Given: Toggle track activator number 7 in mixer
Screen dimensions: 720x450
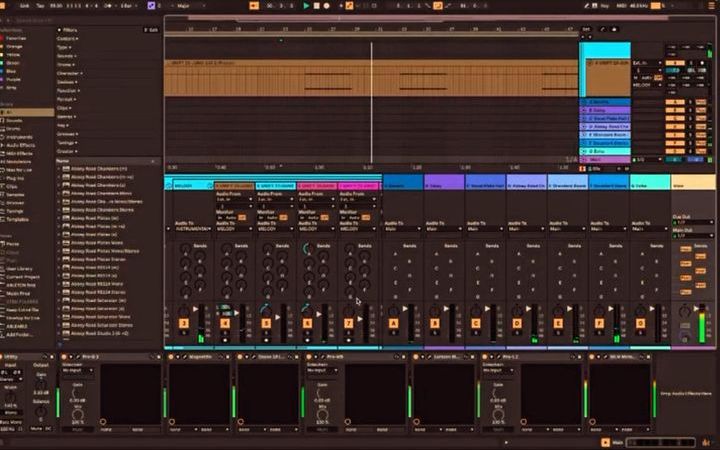Looking at the screenshot, I should (349, 323).
